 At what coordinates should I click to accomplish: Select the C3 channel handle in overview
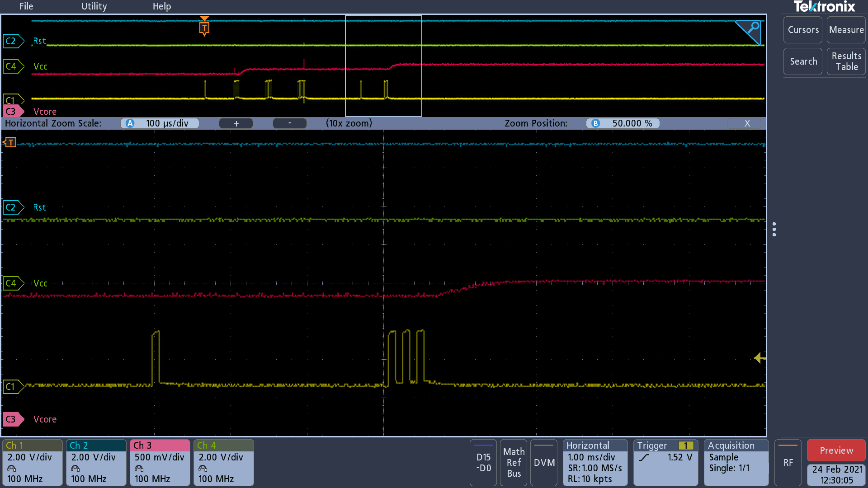13,111
